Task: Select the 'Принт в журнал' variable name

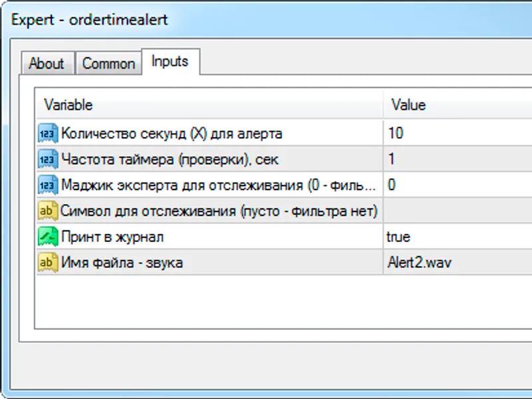Action: [x=112, y=237]
